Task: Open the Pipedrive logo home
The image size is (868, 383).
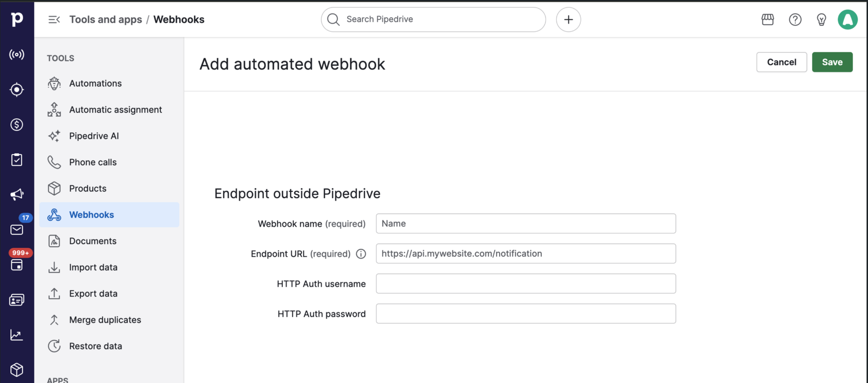Action: point(17,19)
